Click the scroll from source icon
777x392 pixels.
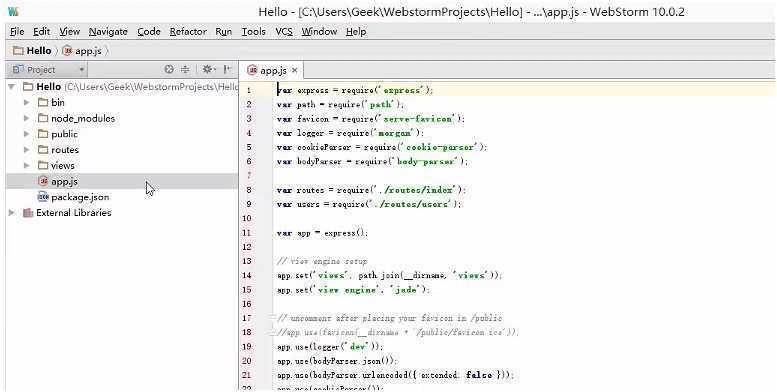169,69
